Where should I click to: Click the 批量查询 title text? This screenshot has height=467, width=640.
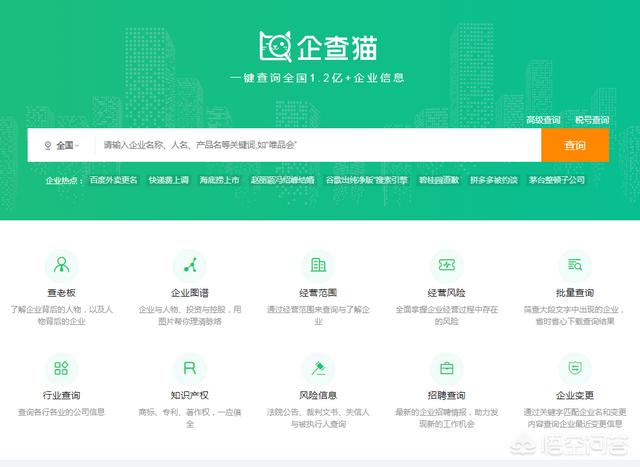[575, 293]
